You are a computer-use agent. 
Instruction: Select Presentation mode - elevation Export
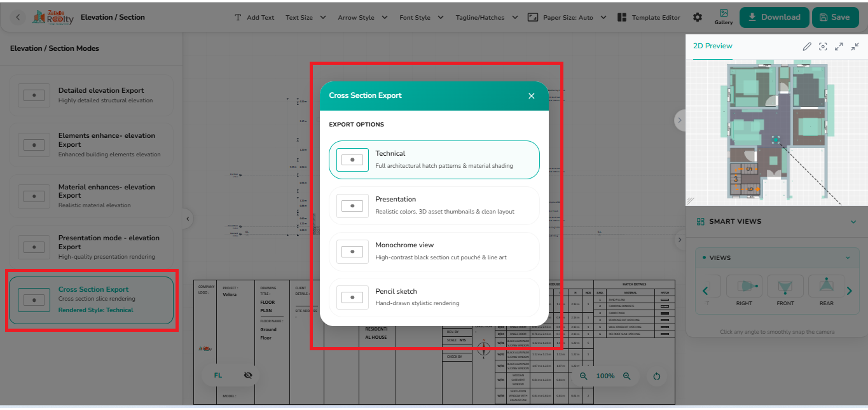pos(91,247)
